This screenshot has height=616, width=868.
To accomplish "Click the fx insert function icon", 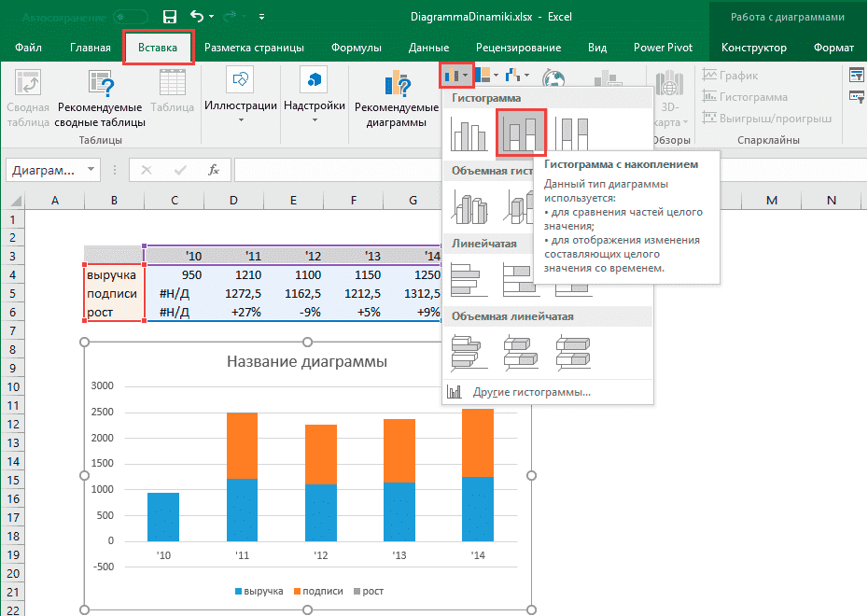I will 214,170.
